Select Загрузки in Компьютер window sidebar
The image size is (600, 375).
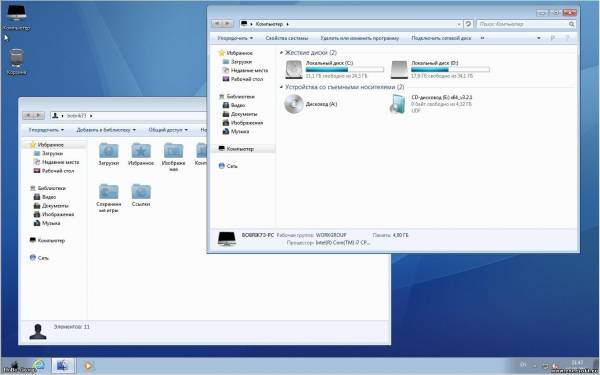point(241,62)
